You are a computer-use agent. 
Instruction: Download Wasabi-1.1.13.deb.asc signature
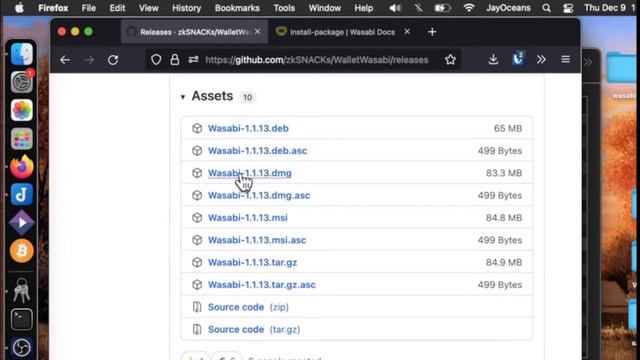click(257, 151)
